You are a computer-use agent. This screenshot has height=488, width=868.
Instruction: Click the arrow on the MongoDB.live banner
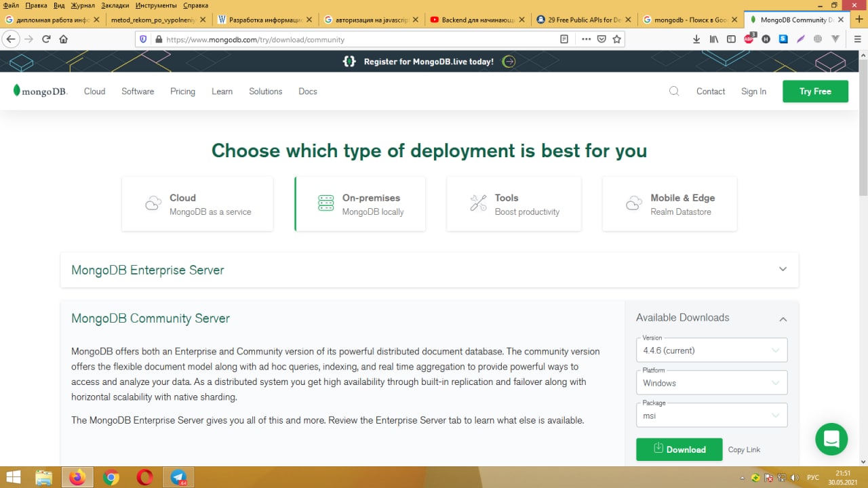click(509, 62)
